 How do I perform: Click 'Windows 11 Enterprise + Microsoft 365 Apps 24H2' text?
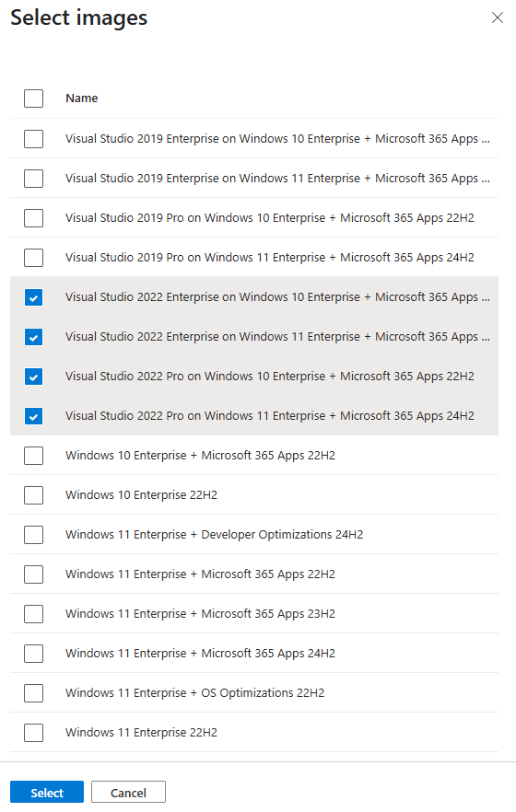click(x=200, y=654)
